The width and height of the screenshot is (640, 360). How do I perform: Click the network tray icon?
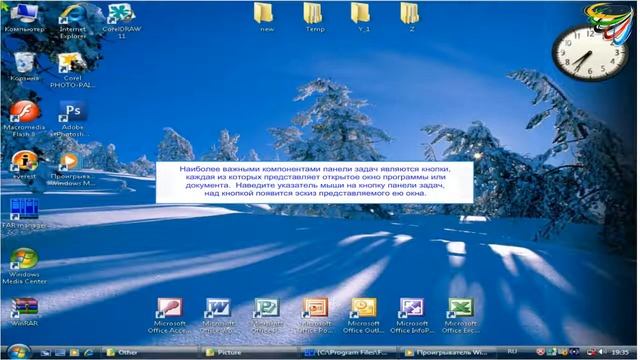coord(591,352)
